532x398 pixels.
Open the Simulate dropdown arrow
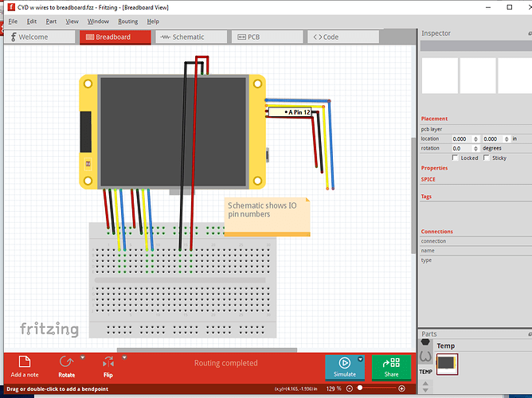coord(360,359)
